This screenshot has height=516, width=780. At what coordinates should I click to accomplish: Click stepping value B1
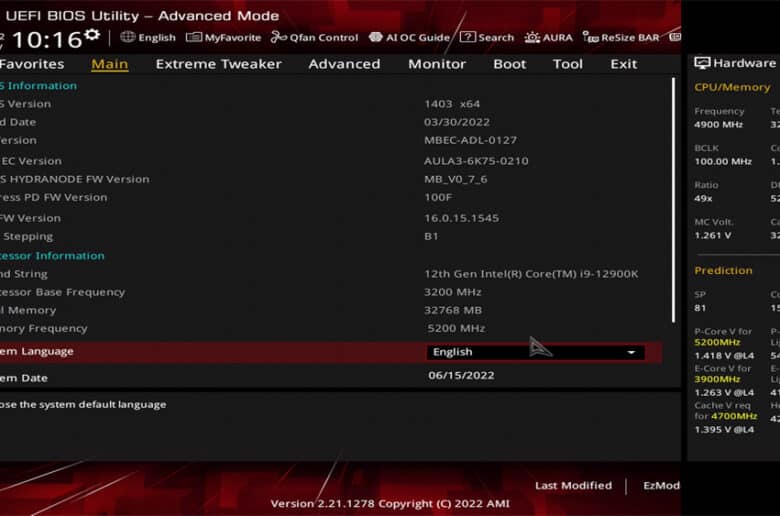[431, 236]
